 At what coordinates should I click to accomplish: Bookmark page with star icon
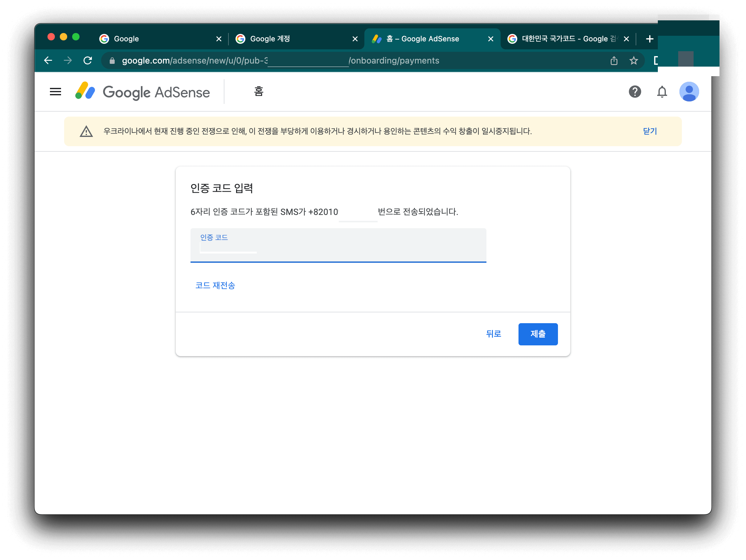click(634, 61)
